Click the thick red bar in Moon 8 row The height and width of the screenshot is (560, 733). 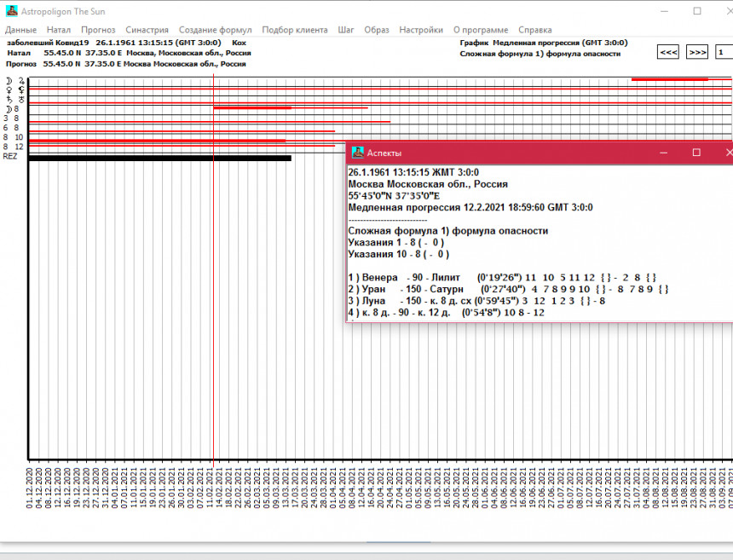pos(252,108)
